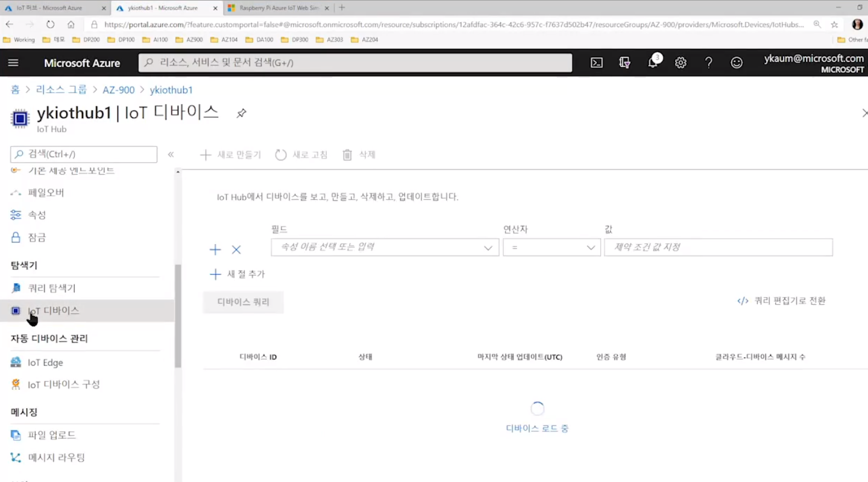Switch to 쿼리 편집기로 전환 link
The height and width of the screenshot is (482, 868).
[x=781, y=301]
